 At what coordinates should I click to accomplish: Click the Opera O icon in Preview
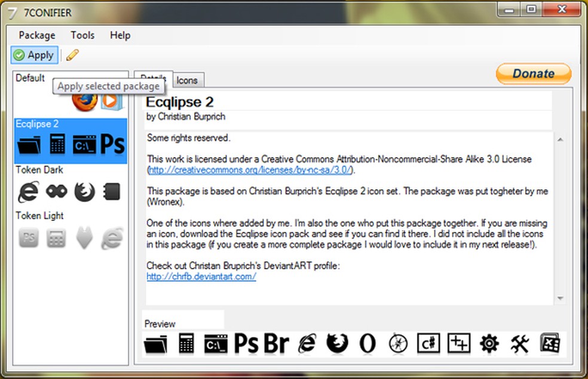click(367, 343)
